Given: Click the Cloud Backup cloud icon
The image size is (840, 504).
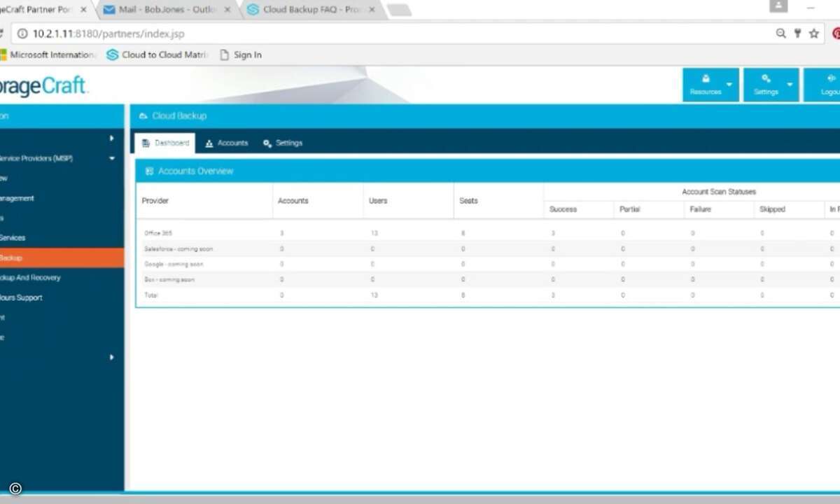Looking at the screenshot, I should coord(143,116).
